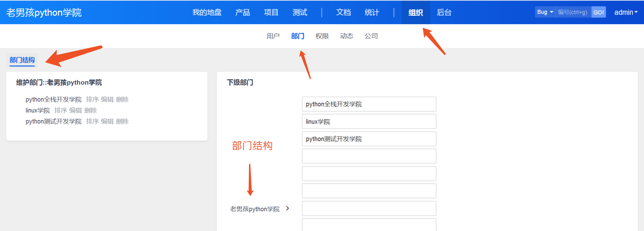
Task: Delete the linux学院 department
Action: (x=90, y=110)
